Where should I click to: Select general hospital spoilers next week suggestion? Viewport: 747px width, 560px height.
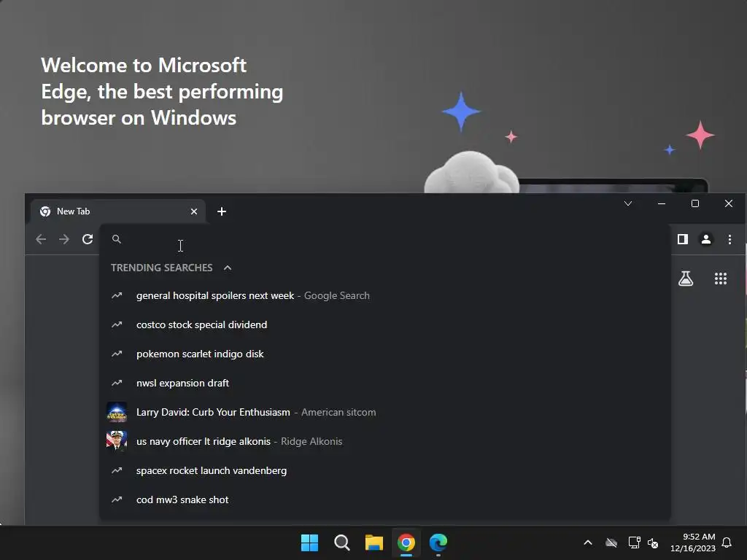[x=385, y=296]
